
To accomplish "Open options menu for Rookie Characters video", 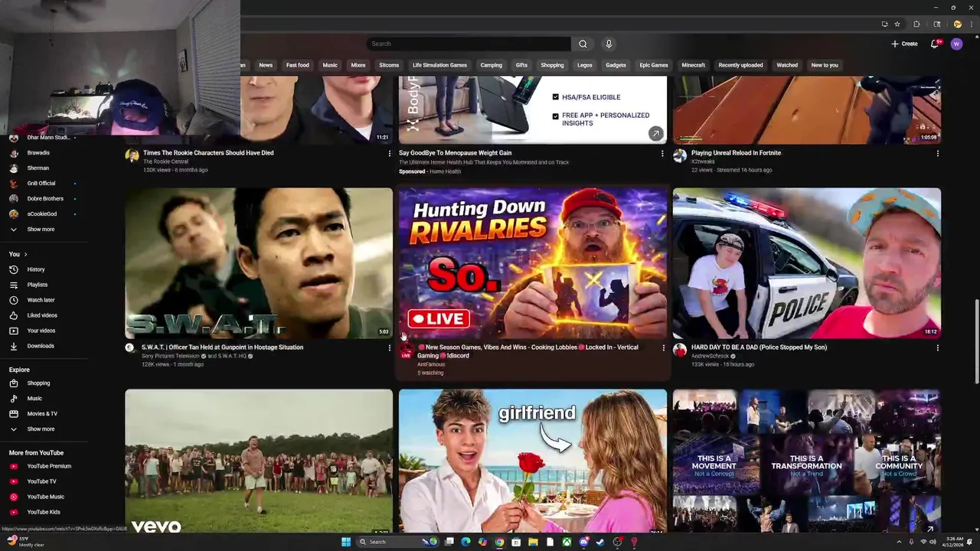I will 389,154.
